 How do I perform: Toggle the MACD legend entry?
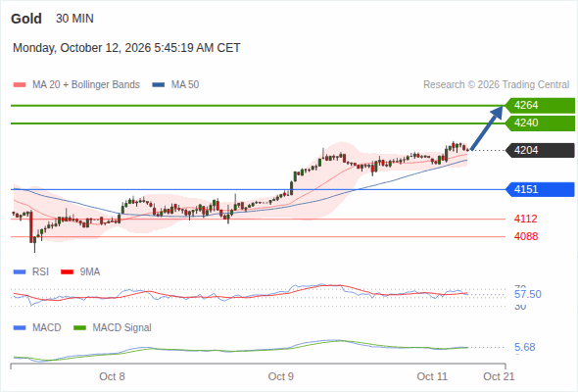37,328
